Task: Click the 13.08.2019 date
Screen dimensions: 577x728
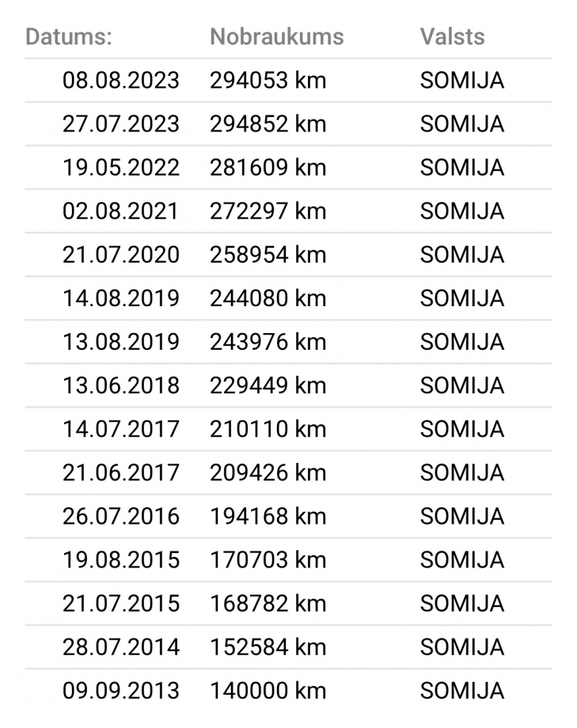Action: click(x=121, y=342)
